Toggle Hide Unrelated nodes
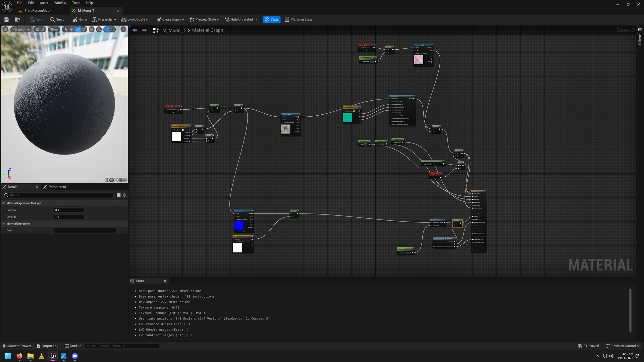The width and height of the screenshot is (644, 362). pyautogui.click(x=238, y=19)
